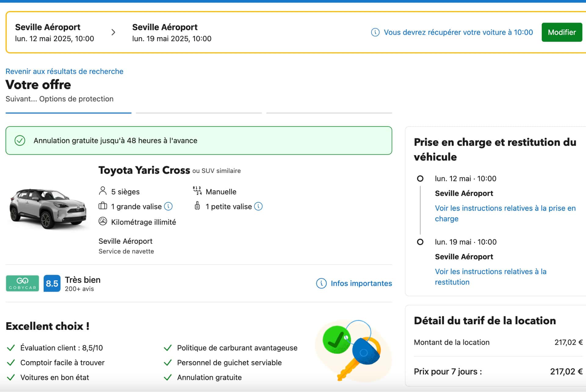586x392 pixels.
Task: Click the 200+ avis review count
Action: point(79,289)
